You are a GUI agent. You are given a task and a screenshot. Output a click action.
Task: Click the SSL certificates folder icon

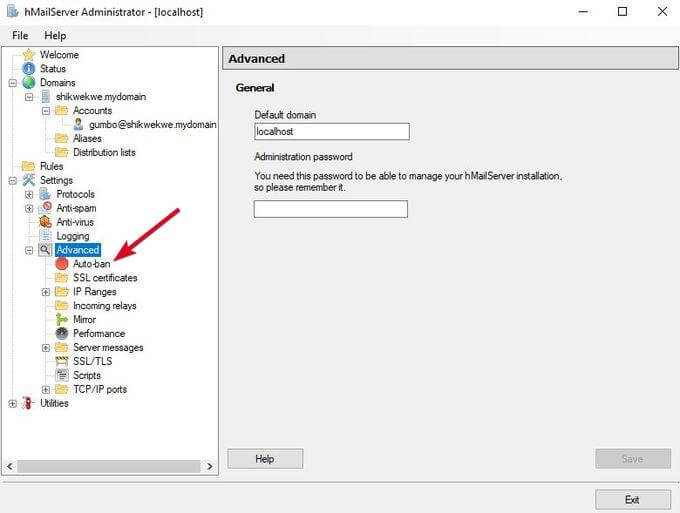click(62, 278)
